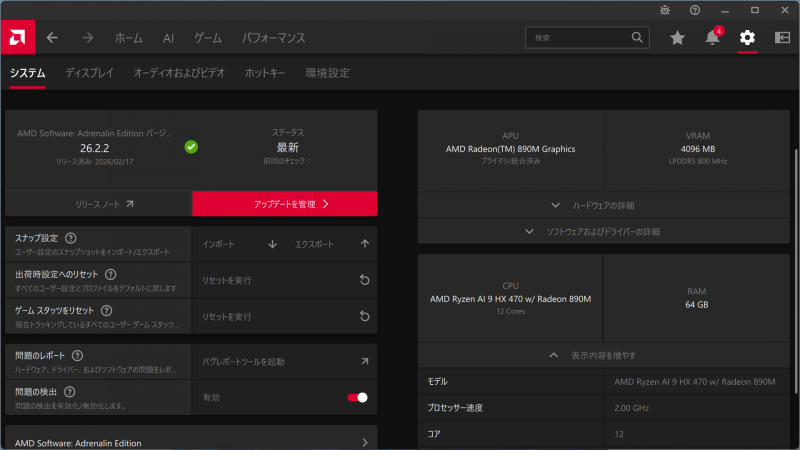Viewport: 800px width, 450px height.
Task: Click the 12 Cores text under CPU
Action: [510, 311]
